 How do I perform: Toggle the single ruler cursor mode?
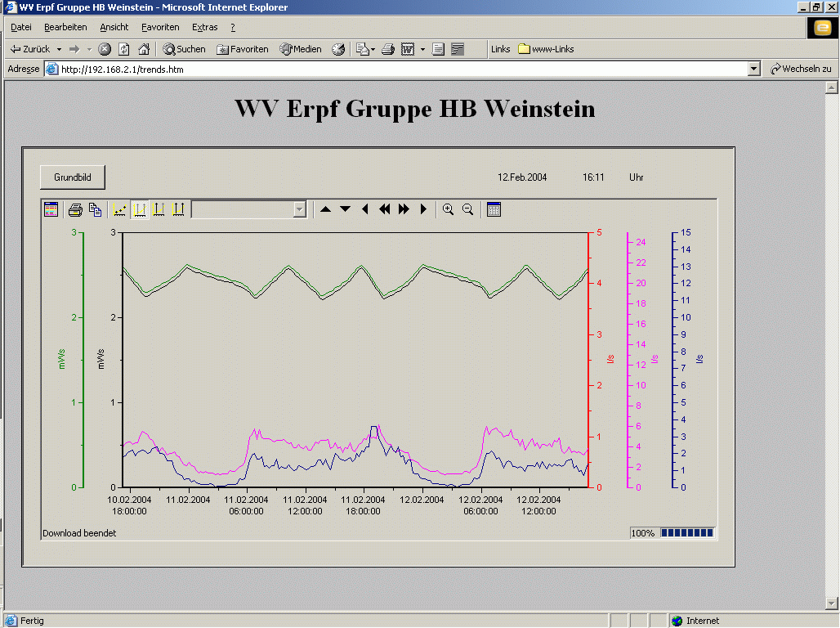coord(139,209)
